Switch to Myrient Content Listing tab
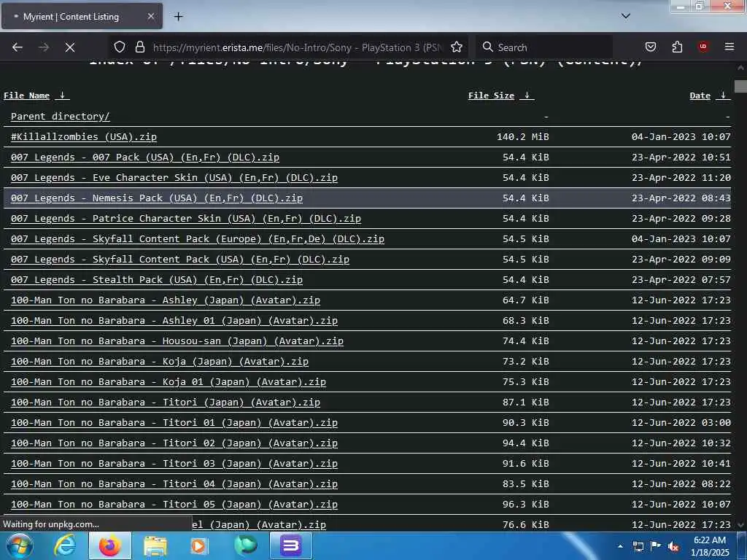 pos(82,17)
